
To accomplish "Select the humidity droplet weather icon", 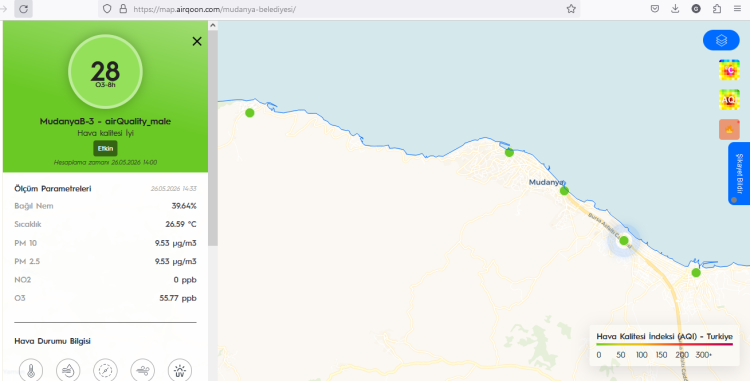I will (68, 370).
